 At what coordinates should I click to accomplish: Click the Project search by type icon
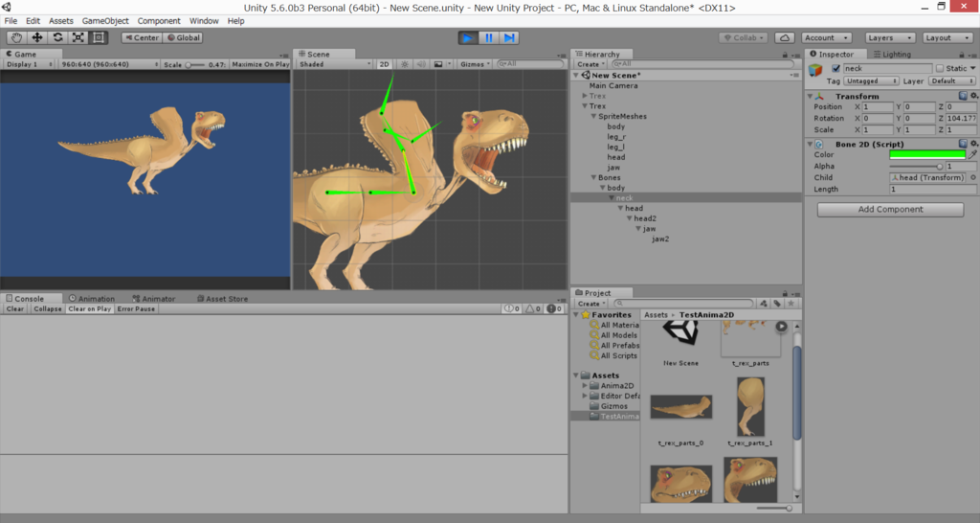[763, 304]
